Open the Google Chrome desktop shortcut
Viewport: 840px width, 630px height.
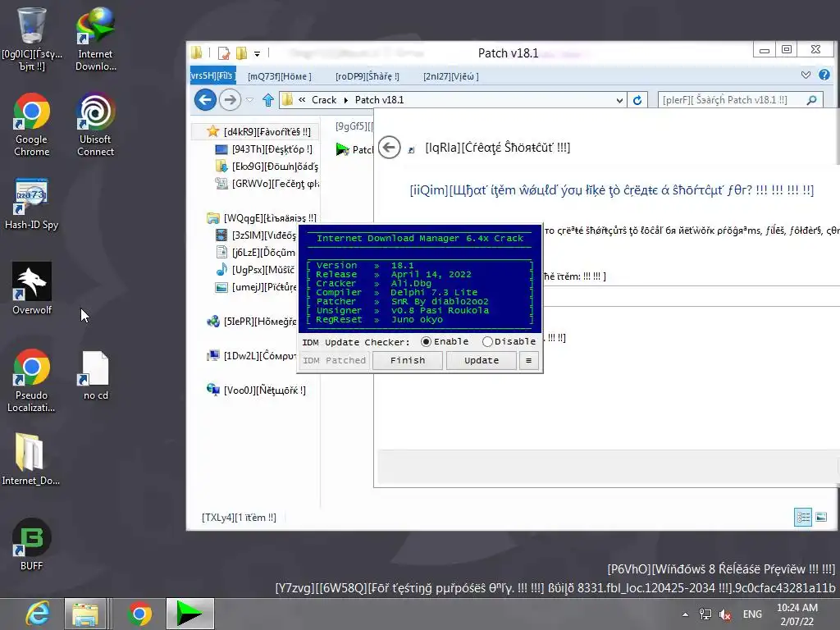coord(32,125)
